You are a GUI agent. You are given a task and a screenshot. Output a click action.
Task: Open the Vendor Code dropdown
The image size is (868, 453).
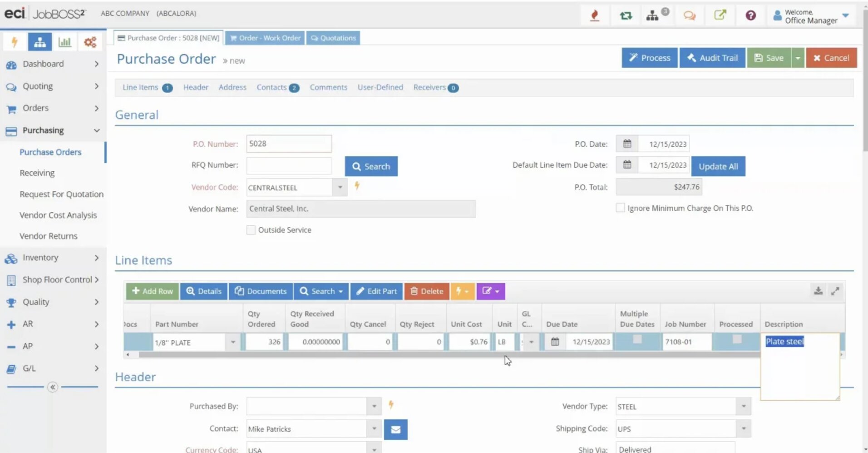click(340, 187)
